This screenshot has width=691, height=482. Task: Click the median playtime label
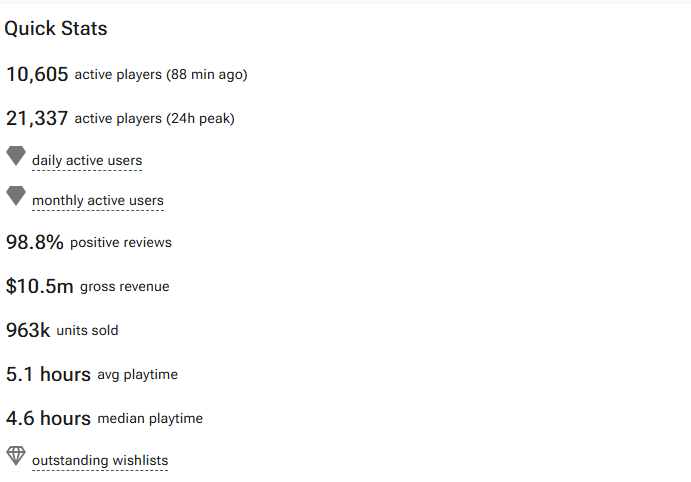(150, 419)
